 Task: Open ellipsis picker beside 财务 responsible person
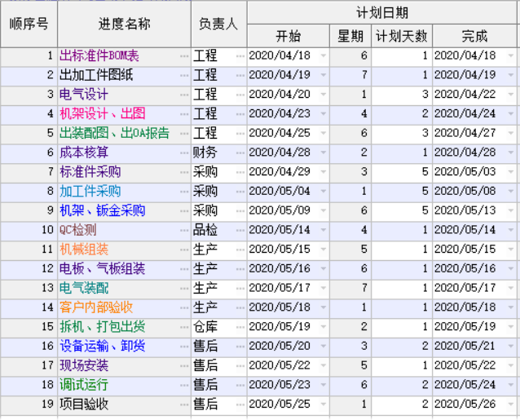[240, 153]
